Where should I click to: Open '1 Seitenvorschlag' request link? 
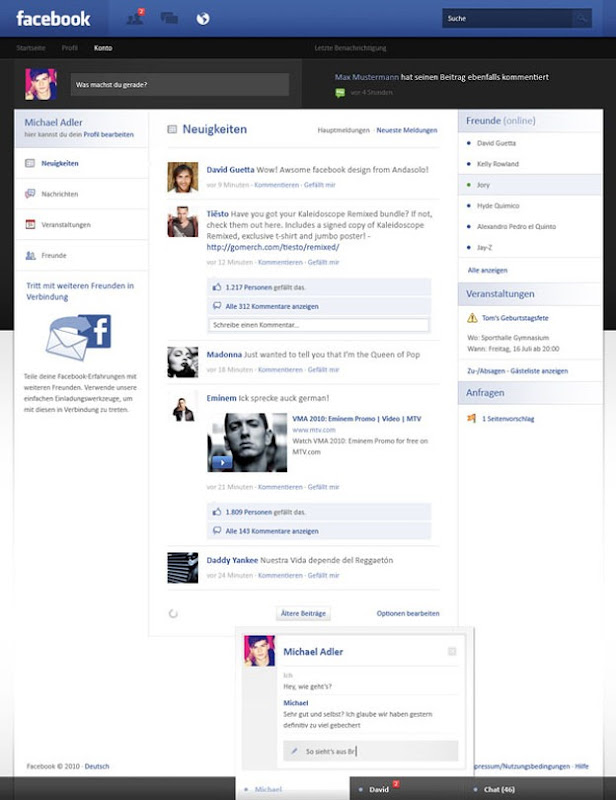click(508, 419)
